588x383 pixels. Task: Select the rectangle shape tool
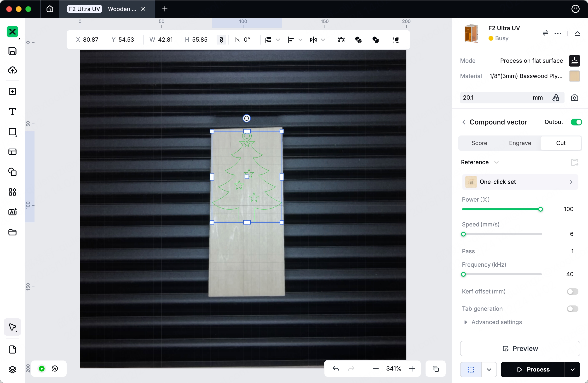click(12, 132)
